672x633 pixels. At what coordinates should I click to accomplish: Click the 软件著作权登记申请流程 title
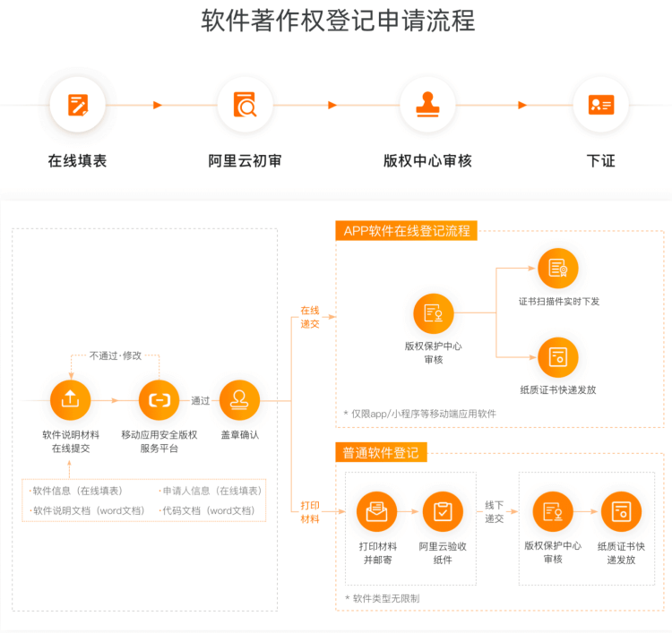click(338, 21)
